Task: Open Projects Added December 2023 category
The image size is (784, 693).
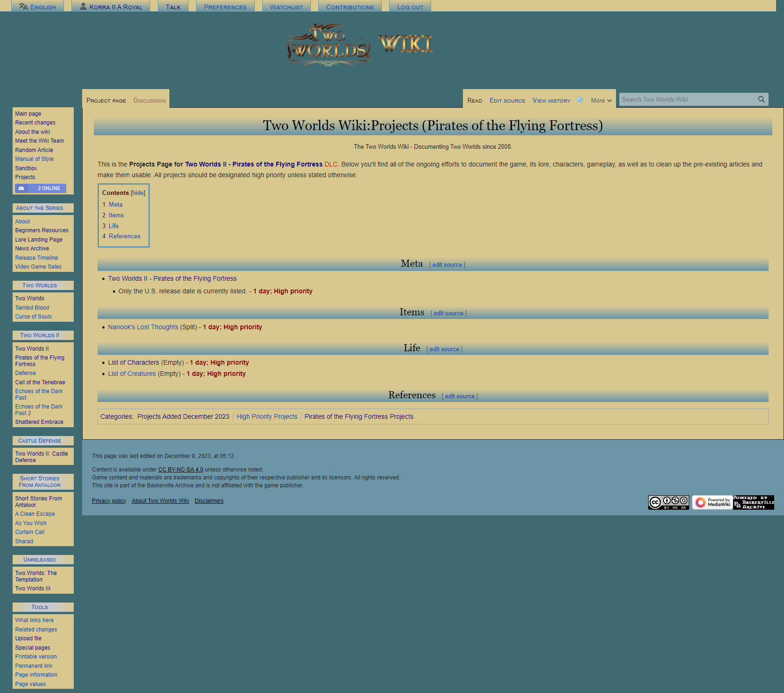Action: [x=183, y=417]
